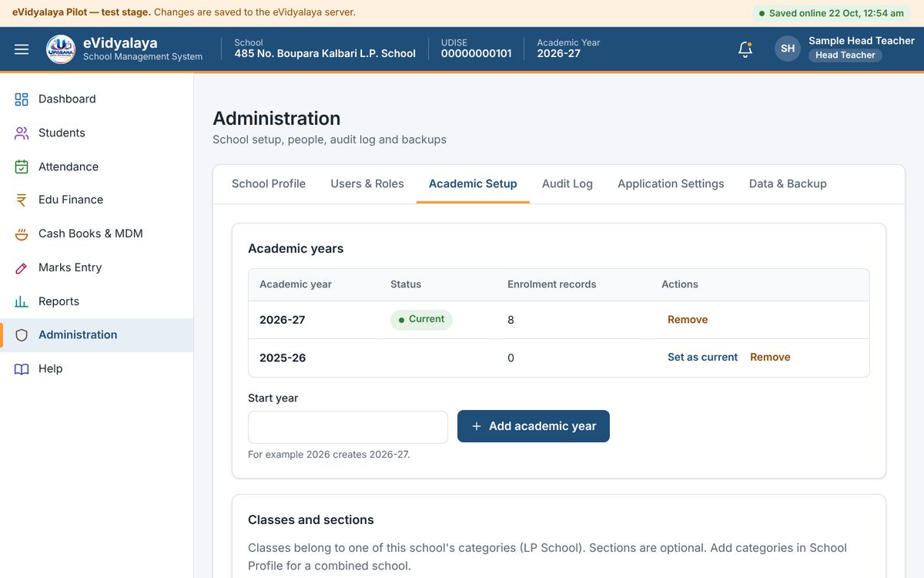Click the enrolment count 8 for 2026-27
Image resolution: width=924 pixels, height=578 pixels.
pyautogui.click(x=511, y=320)
